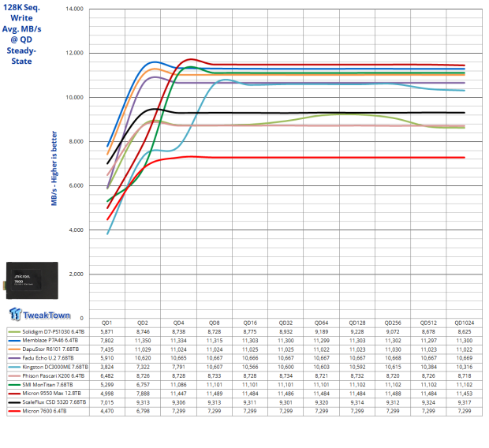Click the 'ScaleFlux CSD 5320 7.68TB' row label

54,402
